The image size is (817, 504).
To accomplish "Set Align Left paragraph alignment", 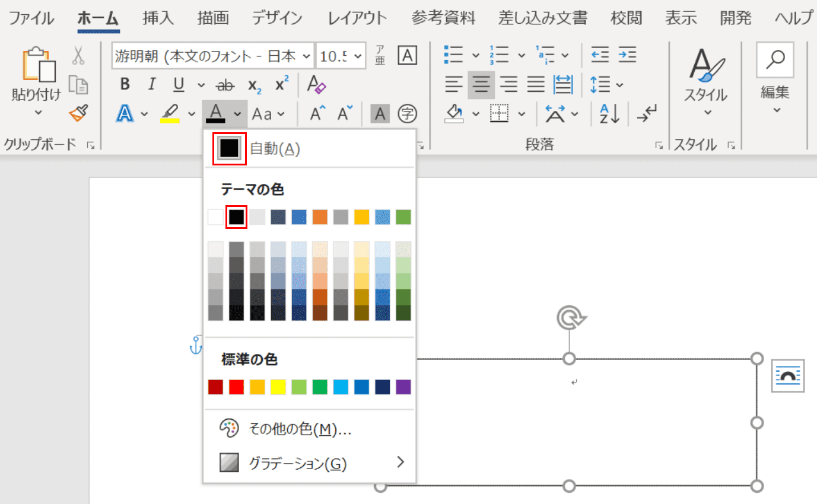I will (x=454, y=85).
